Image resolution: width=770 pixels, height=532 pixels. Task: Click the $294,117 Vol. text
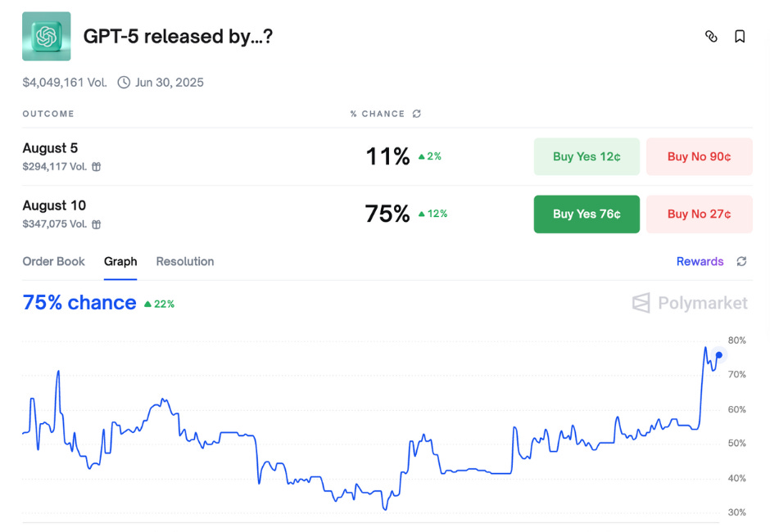coord(55,167)
